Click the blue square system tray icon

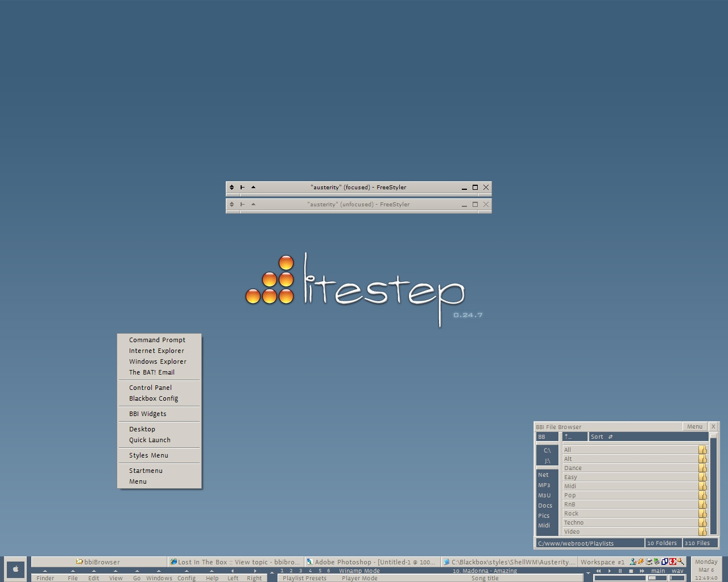(664, 562)
